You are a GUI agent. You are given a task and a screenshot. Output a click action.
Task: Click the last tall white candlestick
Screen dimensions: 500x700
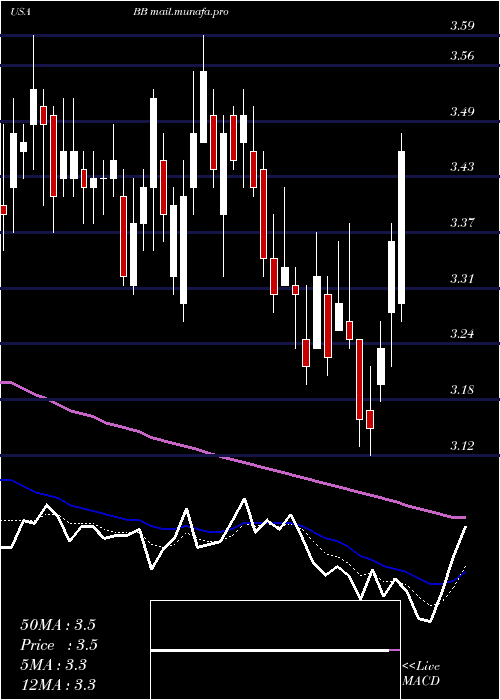point(401,228)
